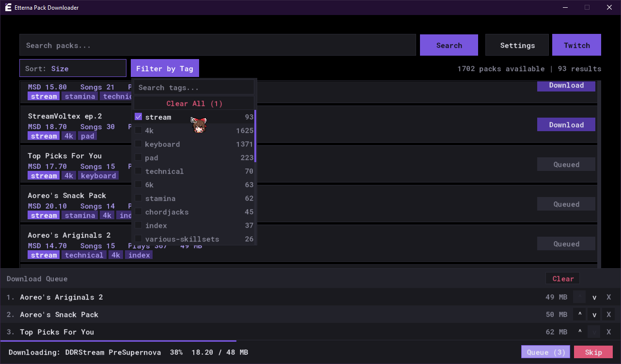Screen dimensions: 621x364
Task: Move Top Picks For You up in queue
Action: [x=579, y=332]
